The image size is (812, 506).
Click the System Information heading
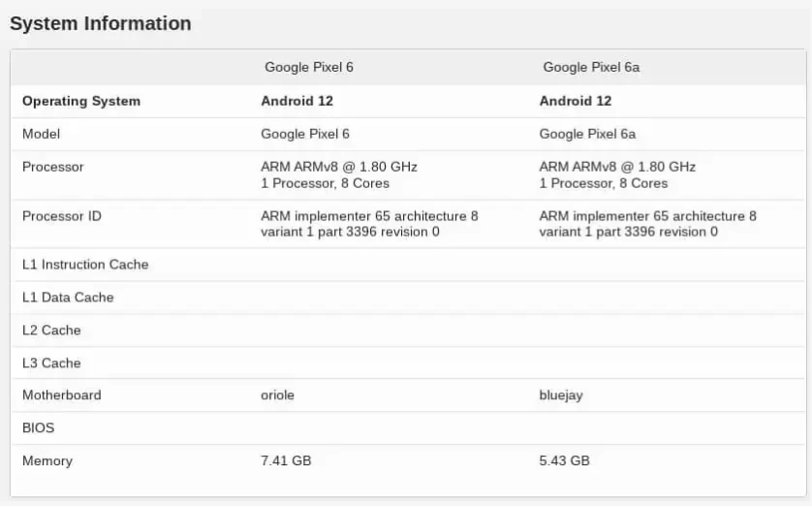tap(101, 23)
